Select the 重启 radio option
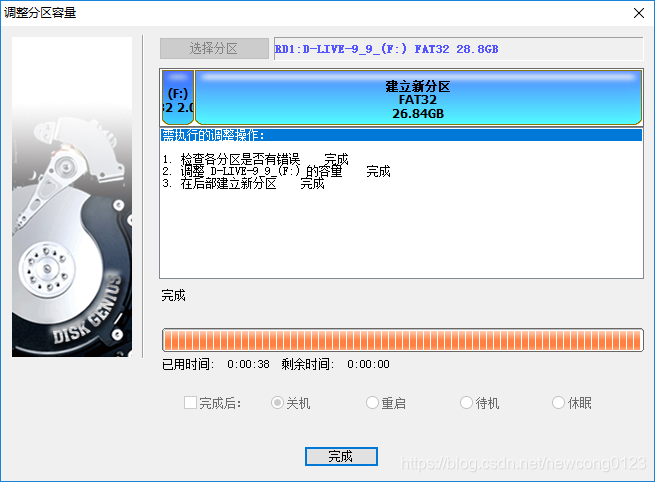This screenshot has width=656, height=482. coord(372,403)
